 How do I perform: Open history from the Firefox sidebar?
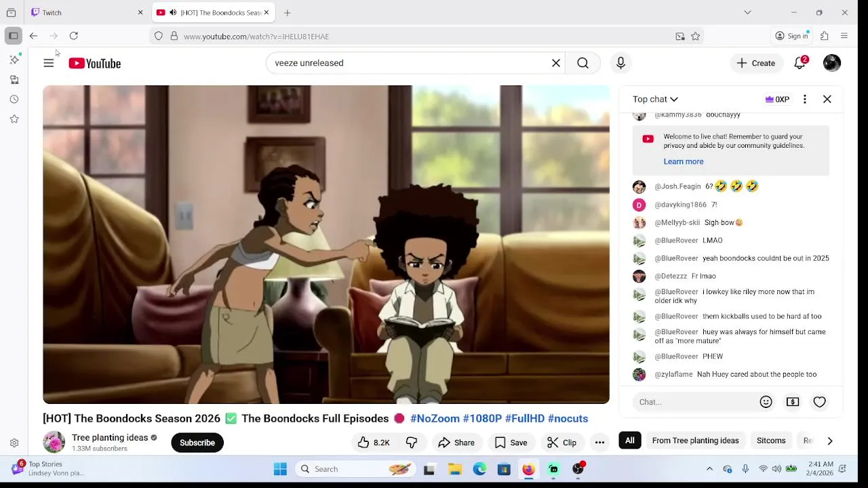[x=14, y=99]
